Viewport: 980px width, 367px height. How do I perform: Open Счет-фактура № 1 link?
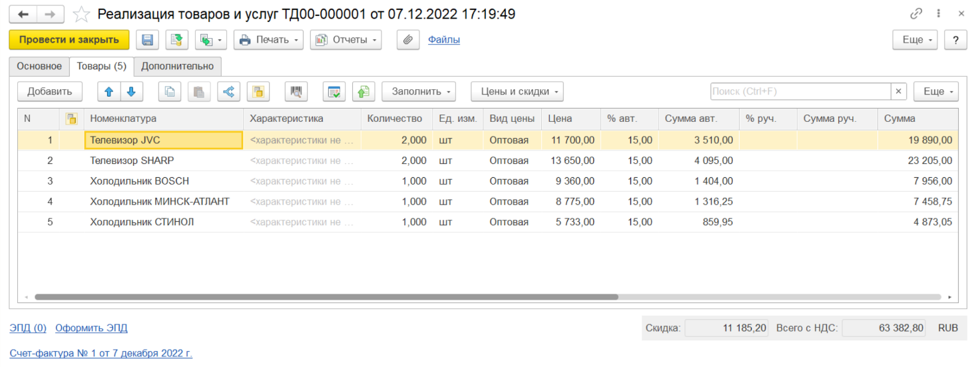click(101, 353)
